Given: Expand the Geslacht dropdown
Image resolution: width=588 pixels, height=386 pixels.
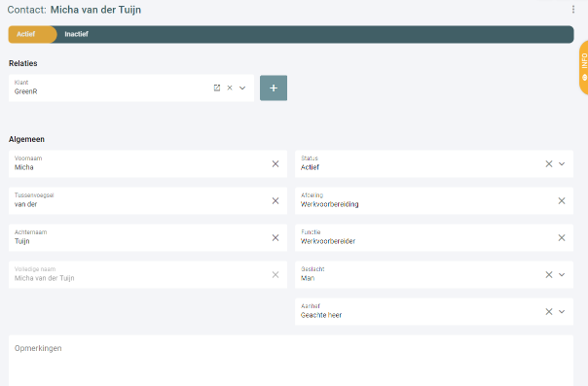Looking at the screenshot, I should (562, 275).
